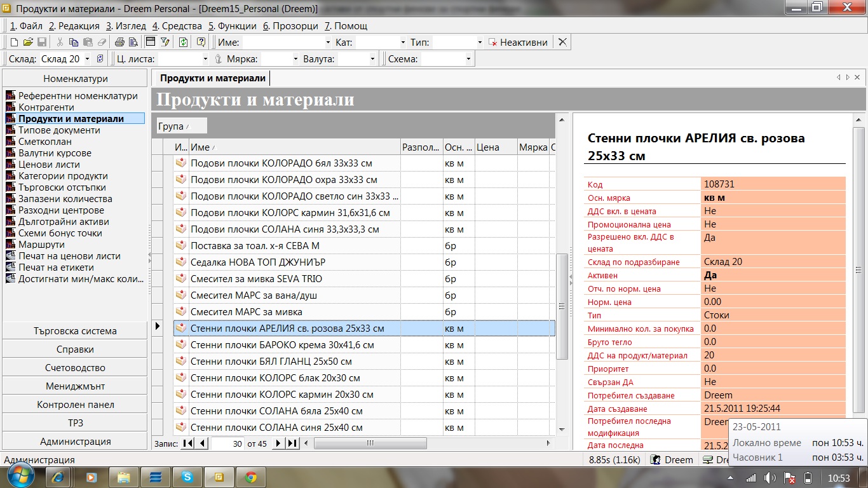
Task: Select Ценови листи in the sidebar
Action: [49, 165]
